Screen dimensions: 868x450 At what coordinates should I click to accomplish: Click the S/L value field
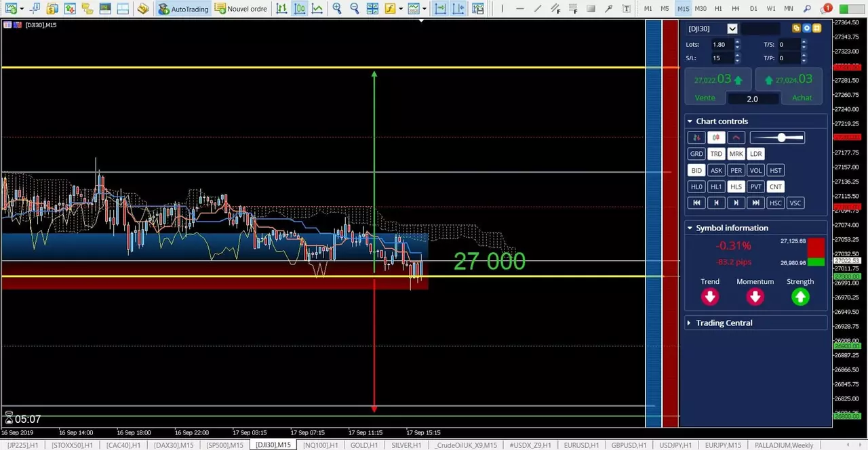[722, 58]
